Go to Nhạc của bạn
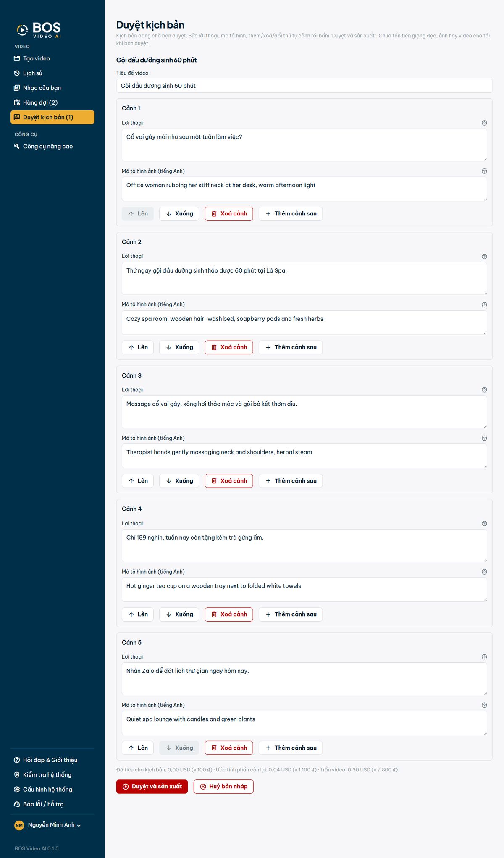The image size is (504, 858). click(52, 88)
